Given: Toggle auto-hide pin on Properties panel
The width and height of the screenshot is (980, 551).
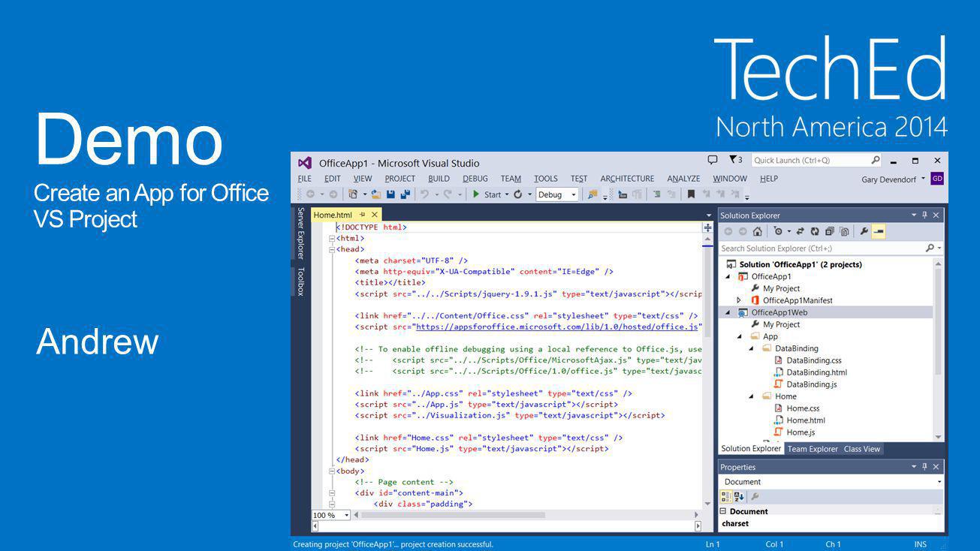Looking at the screenshot, I should tap(924, 467).
